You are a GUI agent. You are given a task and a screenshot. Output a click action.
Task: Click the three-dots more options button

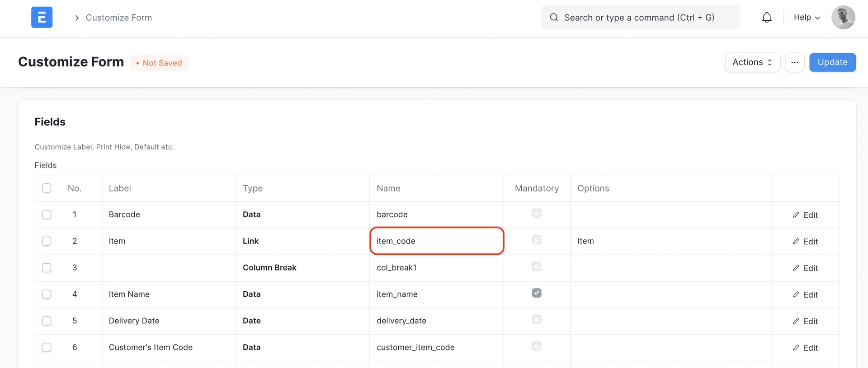[794, 62]
